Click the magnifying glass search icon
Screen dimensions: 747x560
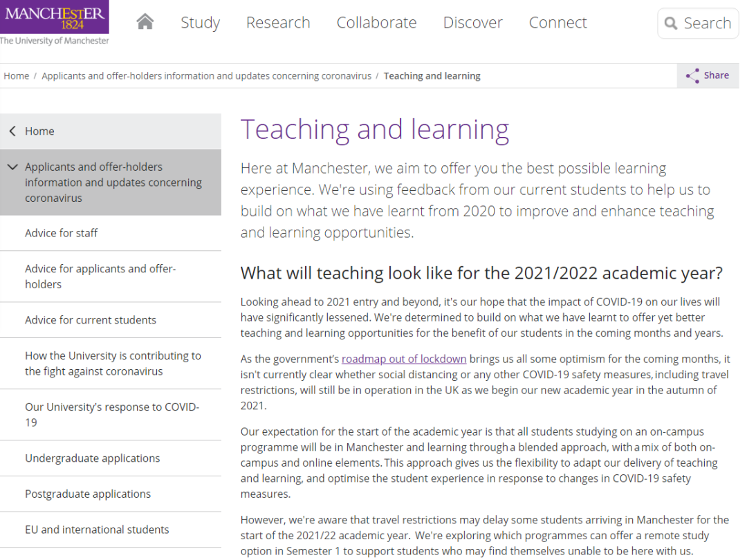[670, 24]
